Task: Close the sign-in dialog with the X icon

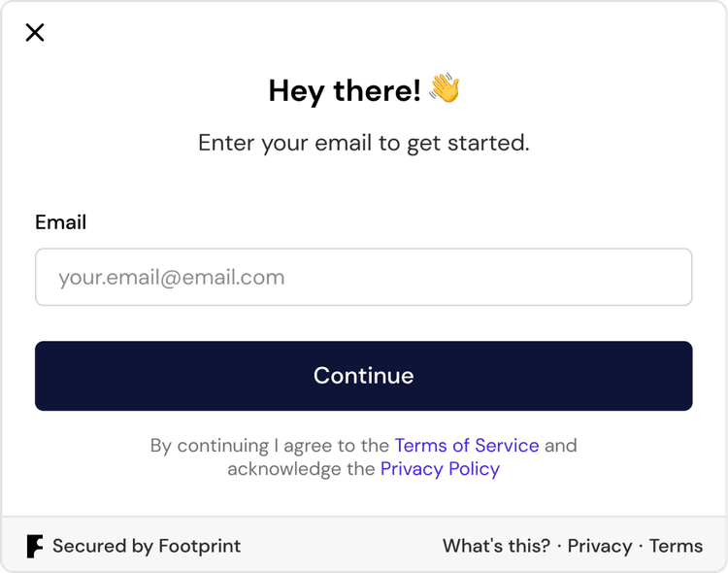Action: pyautogui.click(x=35, y=32)
